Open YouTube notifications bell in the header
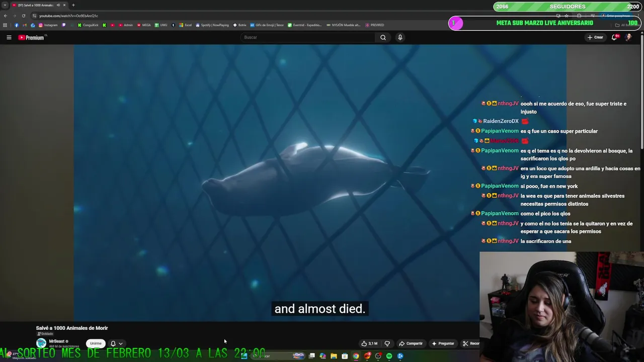 pos(614,37)
